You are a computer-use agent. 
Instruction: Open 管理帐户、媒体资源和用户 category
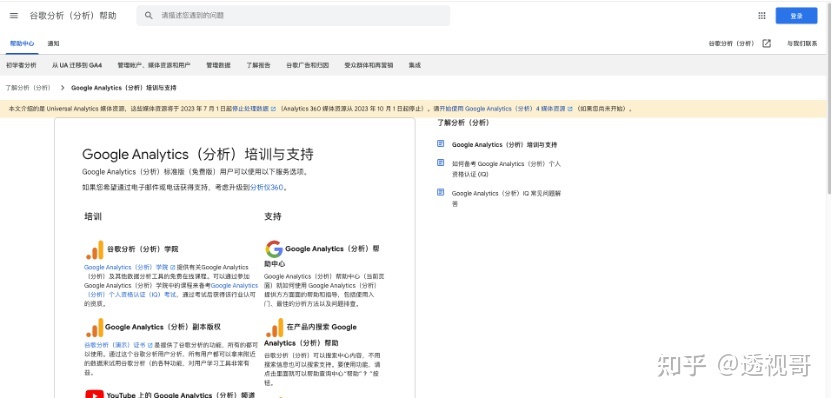click(x=154, y=65)
